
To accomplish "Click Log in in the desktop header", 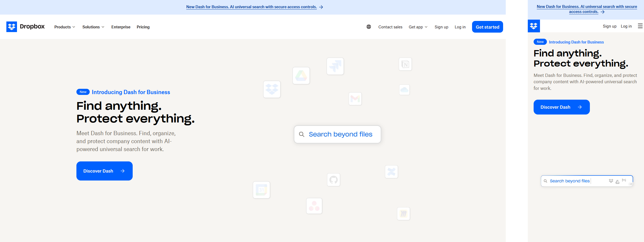I will pos(460,27).
